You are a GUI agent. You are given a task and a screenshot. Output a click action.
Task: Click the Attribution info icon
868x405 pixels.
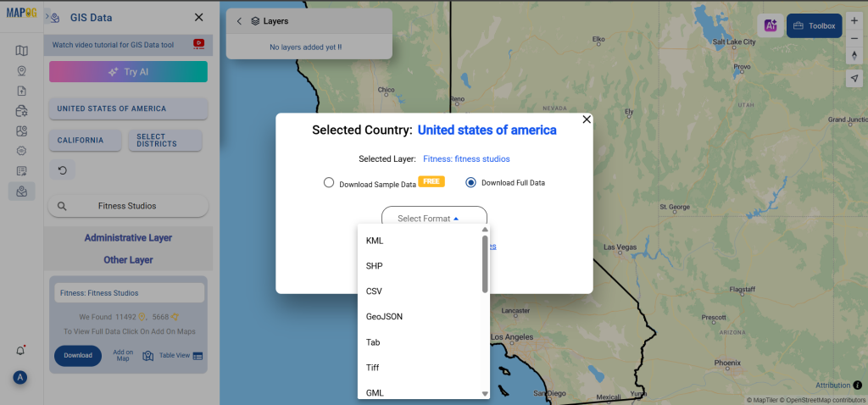click(x=858, y=386)
